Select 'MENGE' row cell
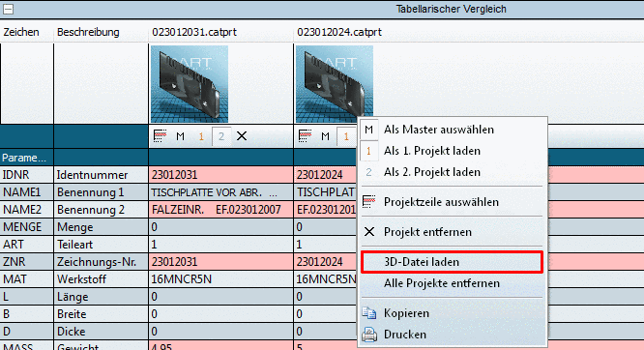 click(27, 227)
